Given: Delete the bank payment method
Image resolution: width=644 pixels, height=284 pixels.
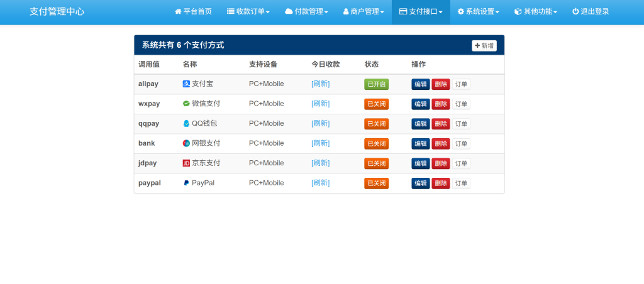Looking at the screenshot, I should [x=441, y=144].
